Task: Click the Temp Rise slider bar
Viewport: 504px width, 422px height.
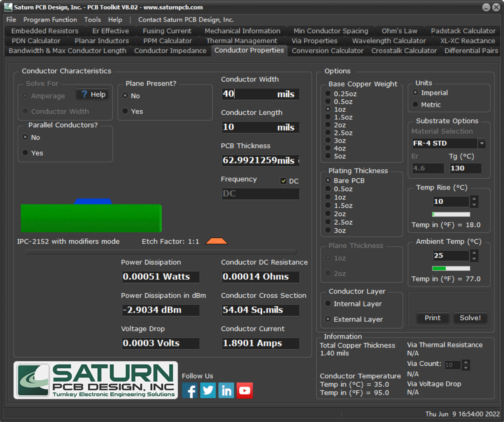Action: click(x=451, y=215)
